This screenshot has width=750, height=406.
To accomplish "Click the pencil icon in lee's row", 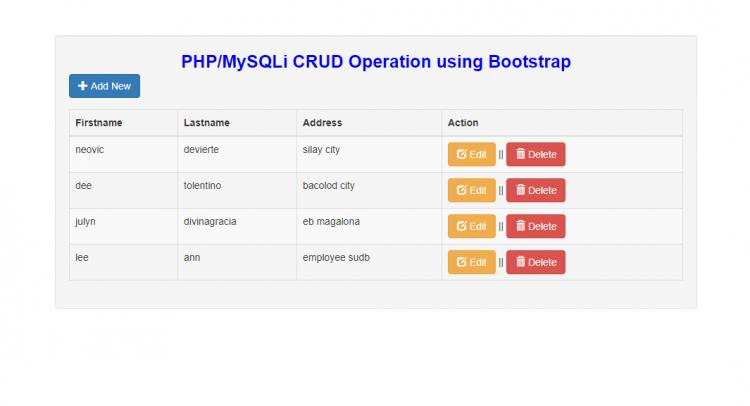I will 462,262.
